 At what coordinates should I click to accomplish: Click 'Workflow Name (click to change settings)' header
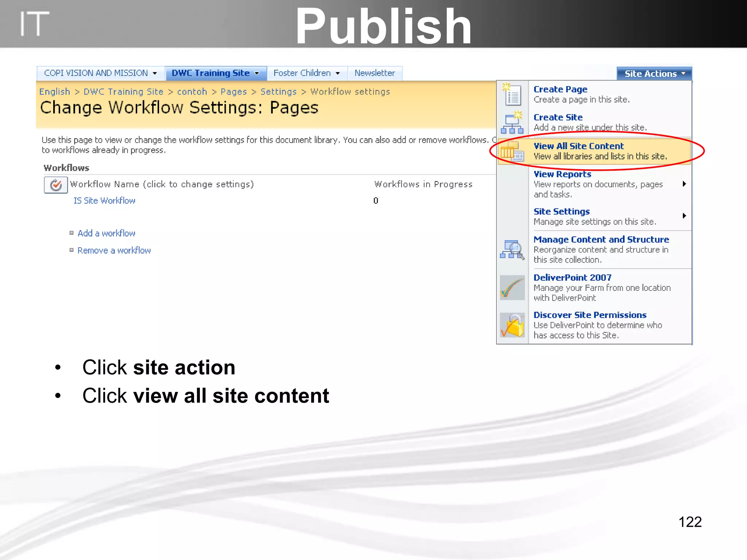tap(162, 184)
